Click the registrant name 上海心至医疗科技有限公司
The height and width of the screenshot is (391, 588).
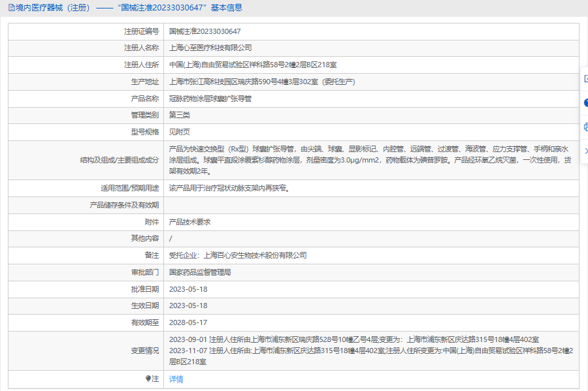tap(210, 48)
